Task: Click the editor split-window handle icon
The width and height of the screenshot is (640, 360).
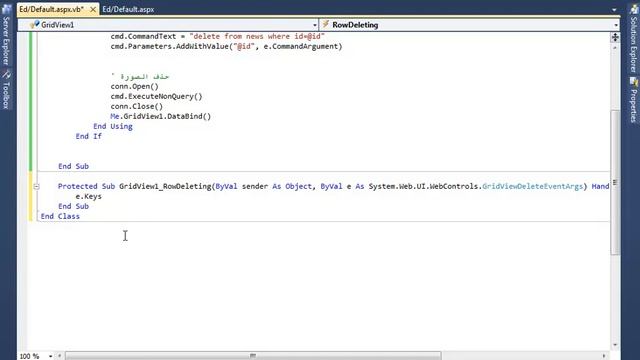Action: click(615, 38)
